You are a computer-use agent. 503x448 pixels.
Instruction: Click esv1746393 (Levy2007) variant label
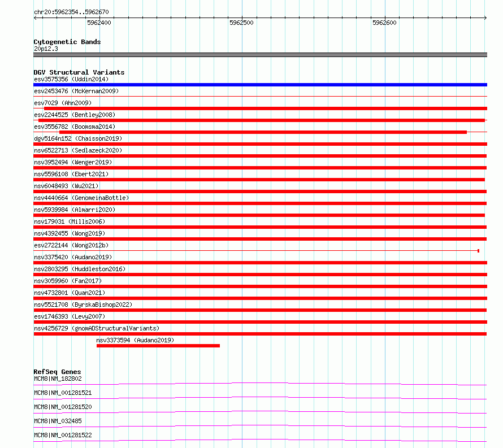[x=70, y=316]
